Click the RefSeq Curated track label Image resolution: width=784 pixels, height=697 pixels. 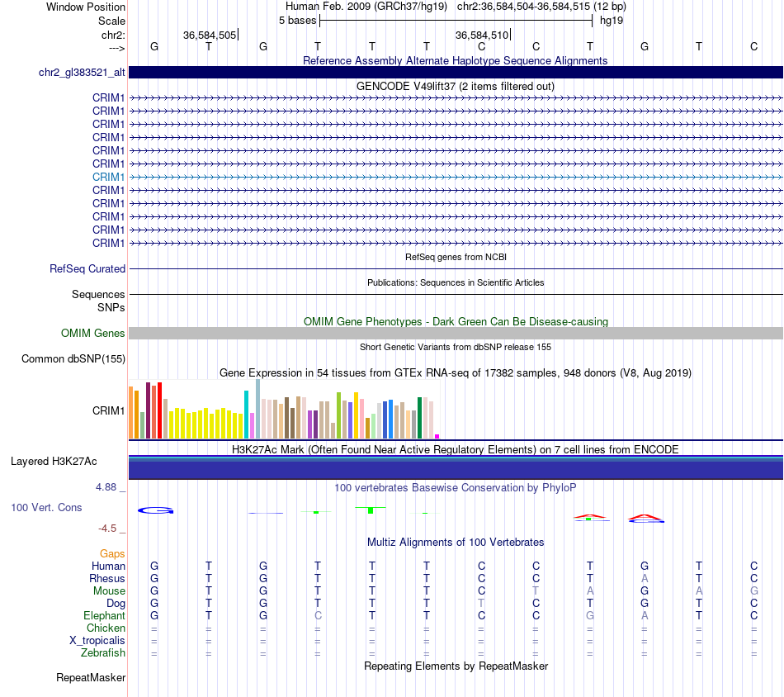point(87,268)
